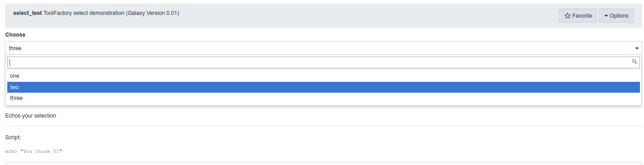Viewport: 644px width, 165px height.
Task: Click the 'Script:' label
Action: (x=13, y=137)
